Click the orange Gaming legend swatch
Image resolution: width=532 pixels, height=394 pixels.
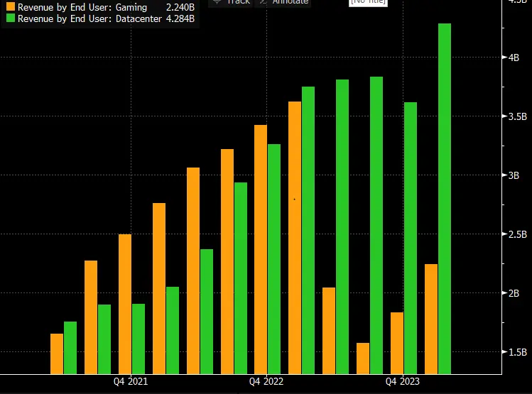coord(9,7)
